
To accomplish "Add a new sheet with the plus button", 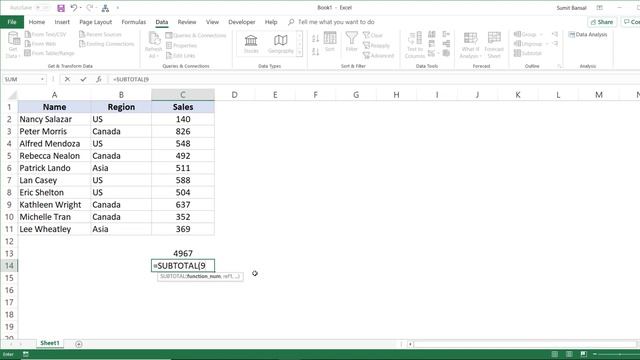I will [79, 344].
